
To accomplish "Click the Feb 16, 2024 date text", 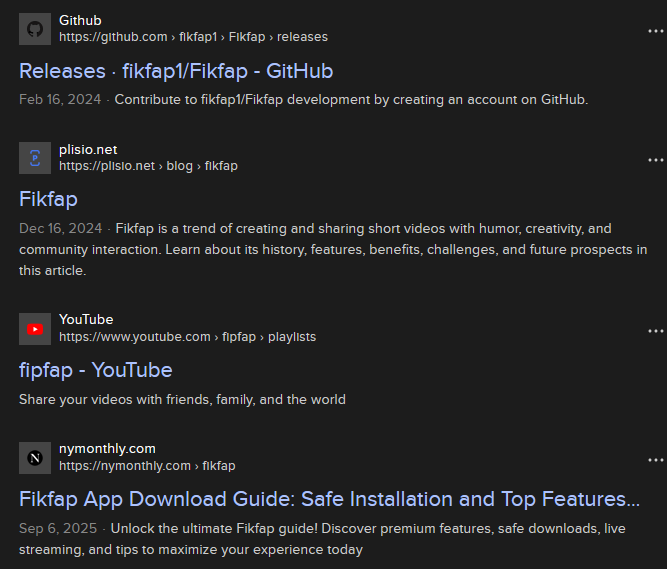I will (x=60, y=100).
